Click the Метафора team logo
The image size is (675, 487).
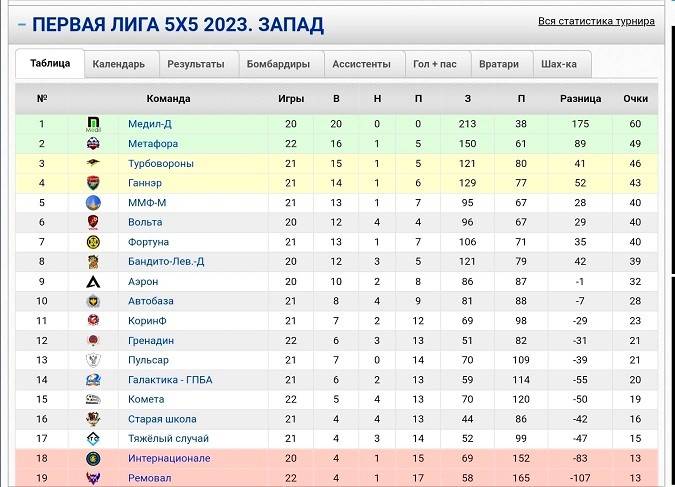[93, 144]
